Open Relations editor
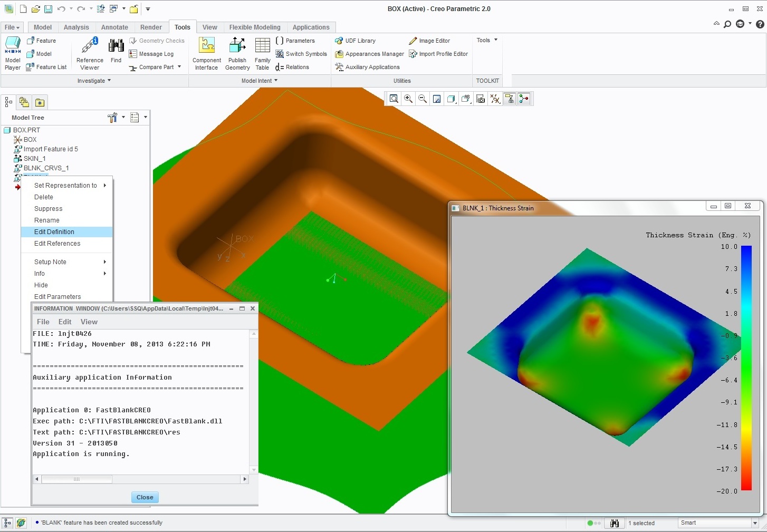Viewport: 767px width, 532px height. point(292,67)
